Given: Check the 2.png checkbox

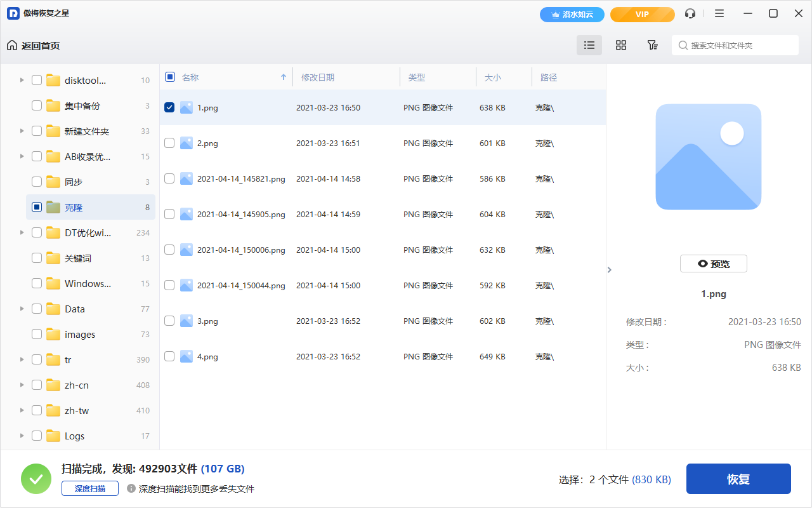Looking at the screenshot, I should point(169,143).
